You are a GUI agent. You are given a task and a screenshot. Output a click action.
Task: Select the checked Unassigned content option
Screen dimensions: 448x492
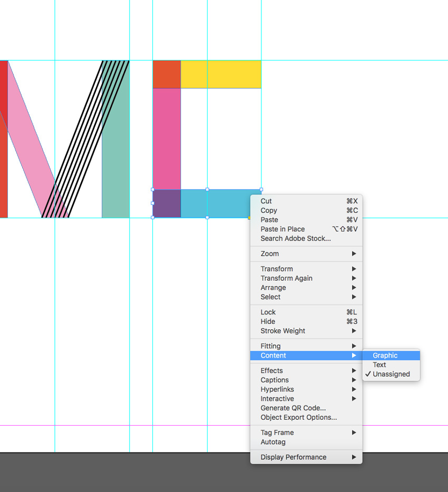point(391,375)
